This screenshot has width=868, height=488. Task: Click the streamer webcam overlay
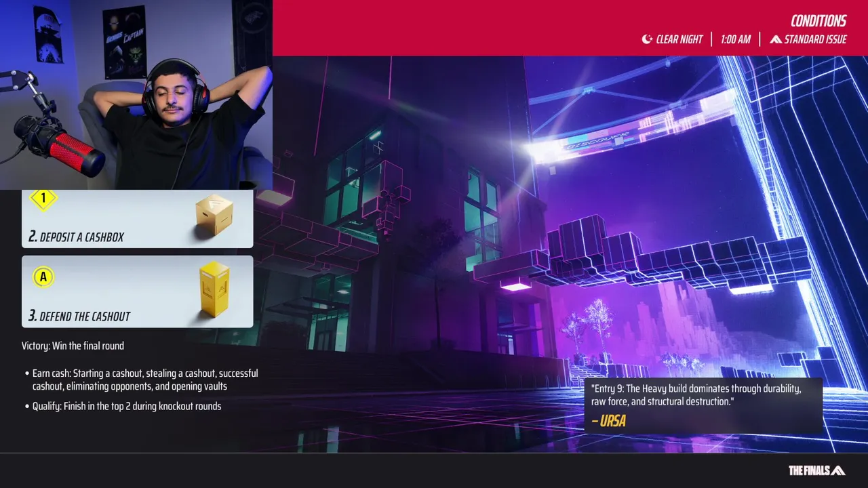(136, 95)
